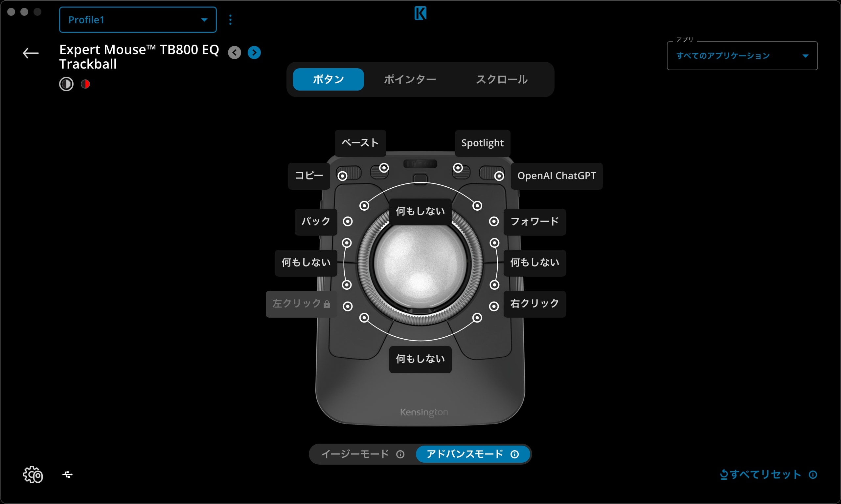Select the previous device arrow

click(x=234, y=52)
